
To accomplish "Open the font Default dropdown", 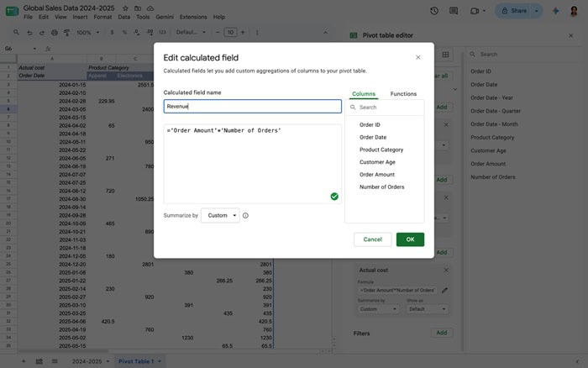I will [191, 33].
